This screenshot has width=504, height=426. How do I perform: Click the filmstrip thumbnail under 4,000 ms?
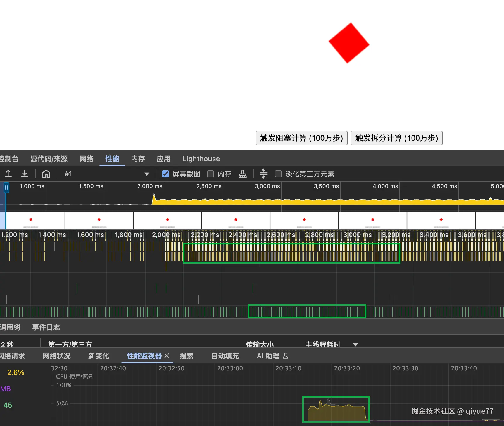coord(373,220)
